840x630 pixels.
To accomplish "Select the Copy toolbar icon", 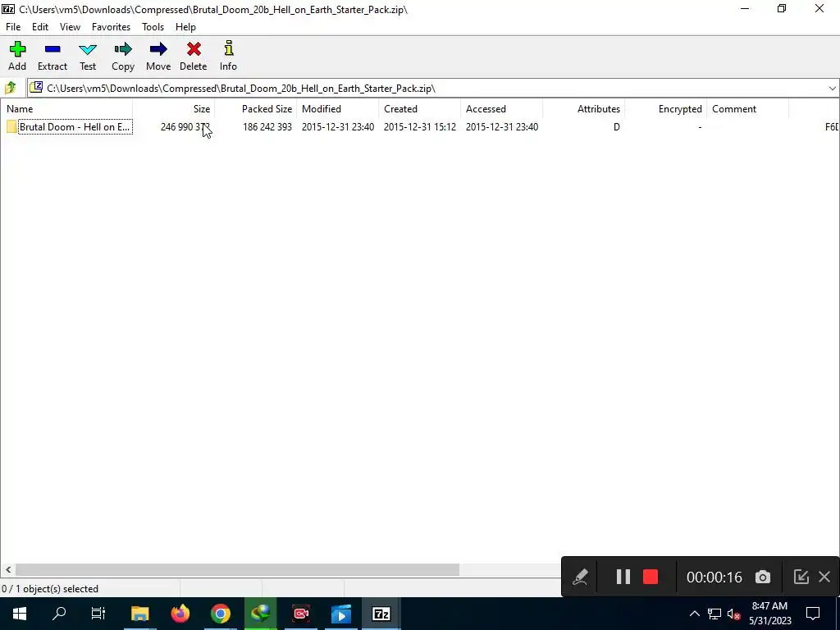I will (x=123, y=56).
